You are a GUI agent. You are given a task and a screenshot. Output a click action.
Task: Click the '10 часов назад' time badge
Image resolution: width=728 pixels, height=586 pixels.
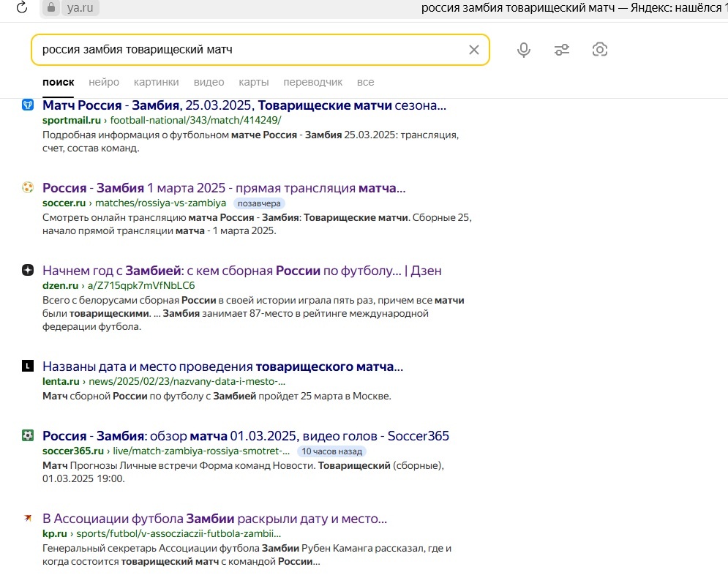coord(332,451)
